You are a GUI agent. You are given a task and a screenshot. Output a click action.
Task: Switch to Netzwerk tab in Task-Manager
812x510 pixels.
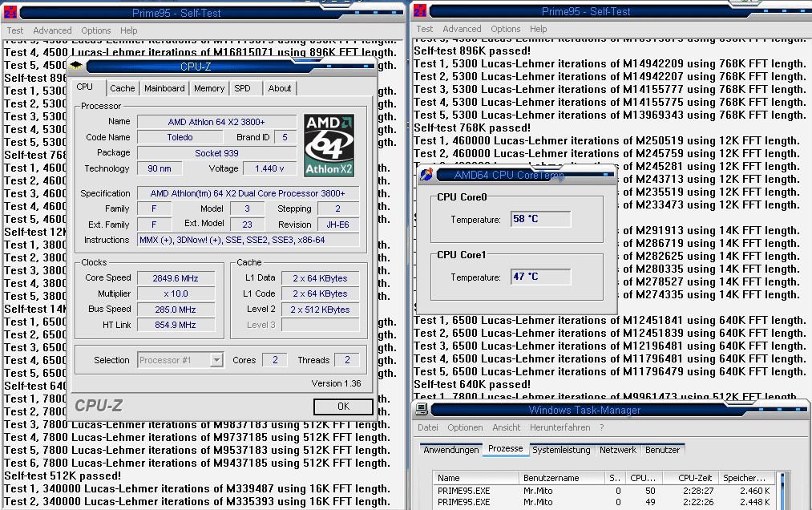(x=618, y=450)
